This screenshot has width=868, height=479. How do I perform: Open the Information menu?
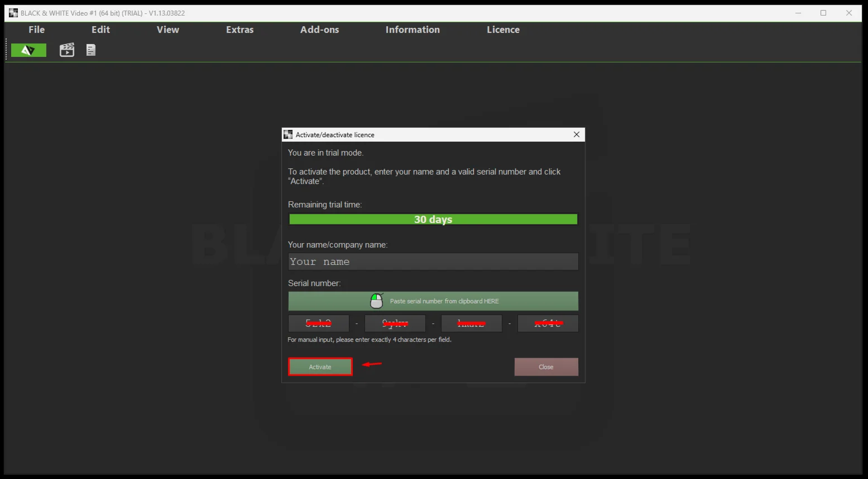413,30
